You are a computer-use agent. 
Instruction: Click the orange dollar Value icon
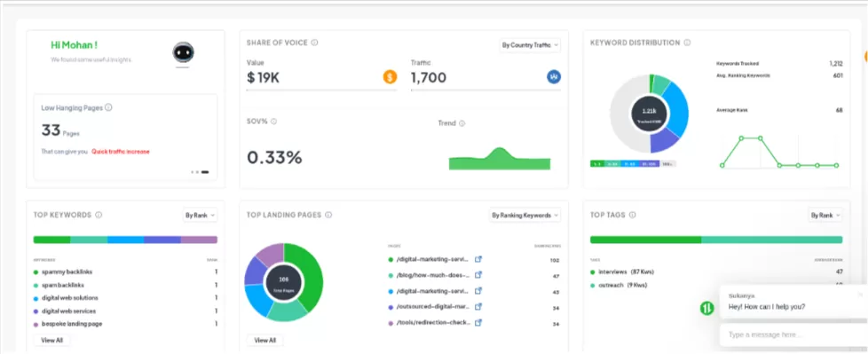(x=390, y=77)
